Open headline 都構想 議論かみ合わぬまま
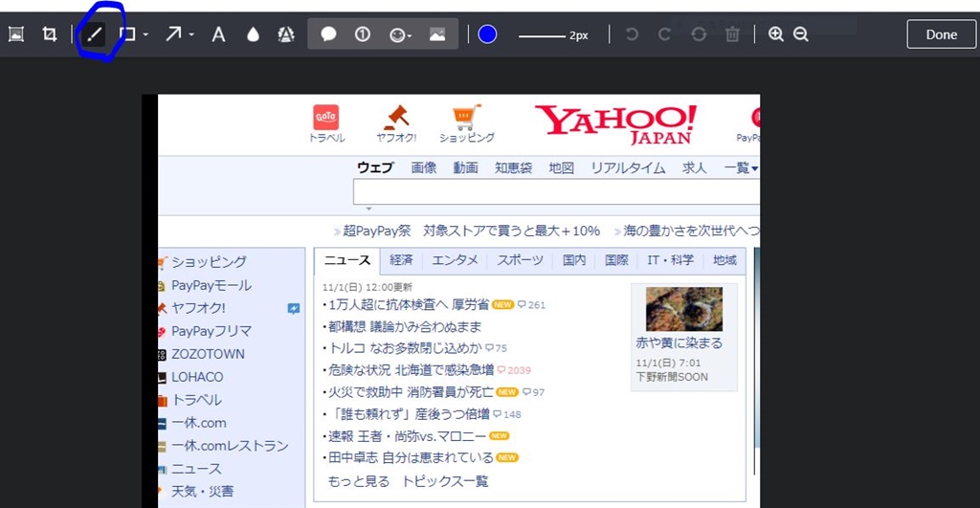Image resolution: width=980 pixels, height=508 pixels. [405, 326]
